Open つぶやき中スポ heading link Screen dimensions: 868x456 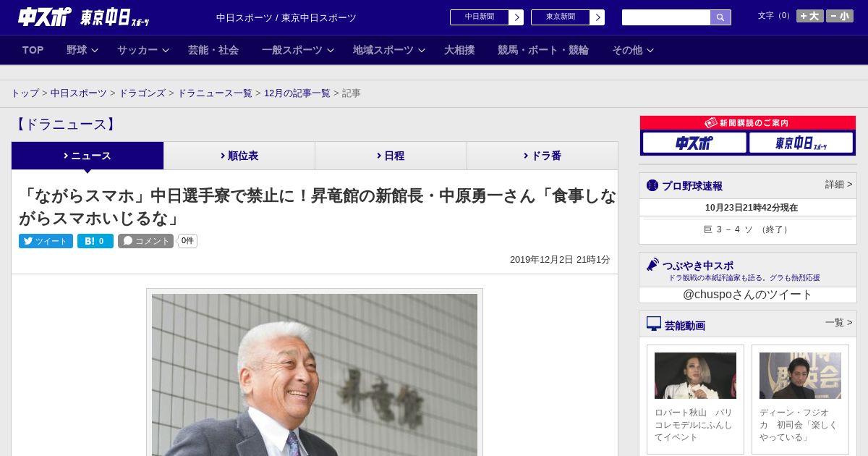click(x=698, y=266)
